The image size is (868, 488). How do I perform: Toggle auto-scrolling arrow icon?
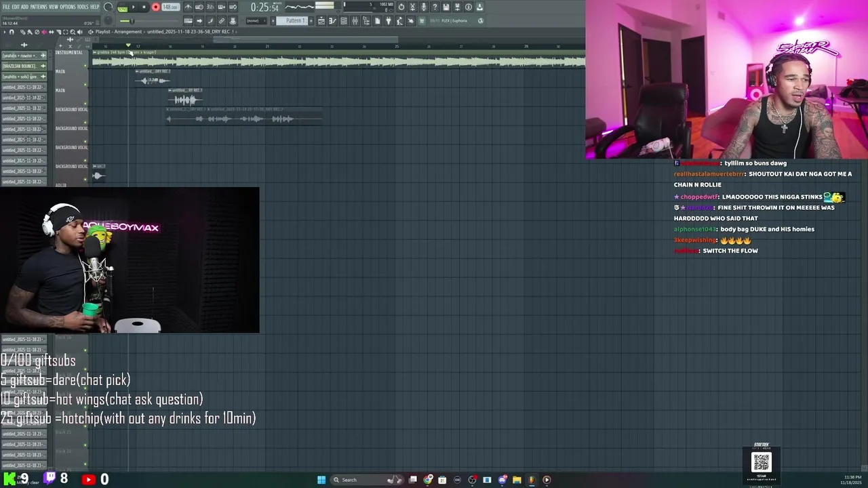click(199, 21)
